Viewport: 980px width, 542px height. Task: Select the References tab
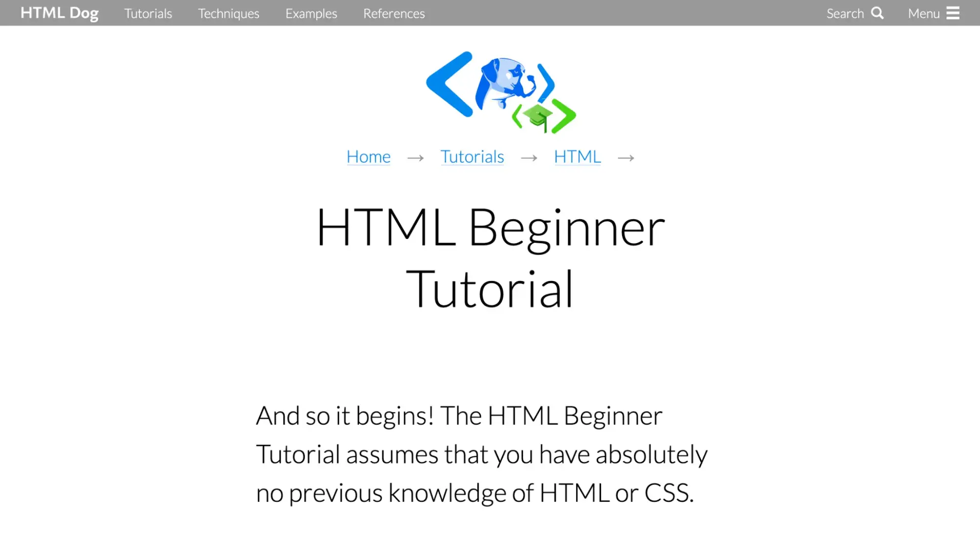tap(394, 13)
